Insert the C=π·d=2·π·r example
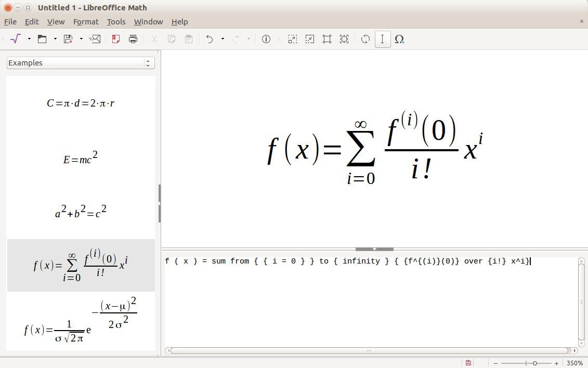 (81, 103)
